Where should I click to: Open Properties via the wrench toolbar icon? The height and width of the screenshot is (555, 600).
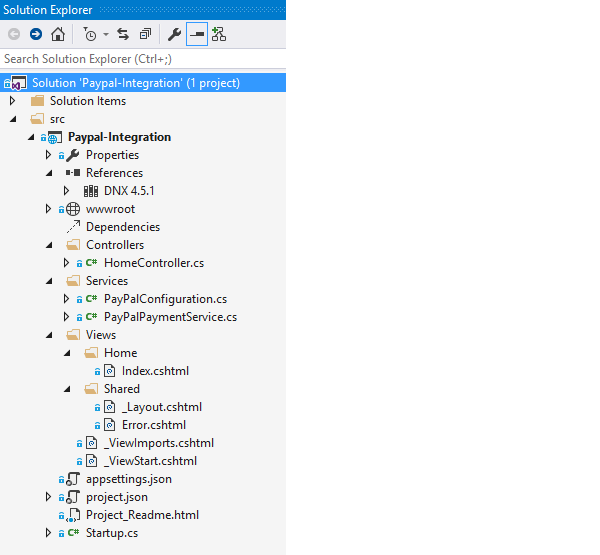(x=174, y=34)
